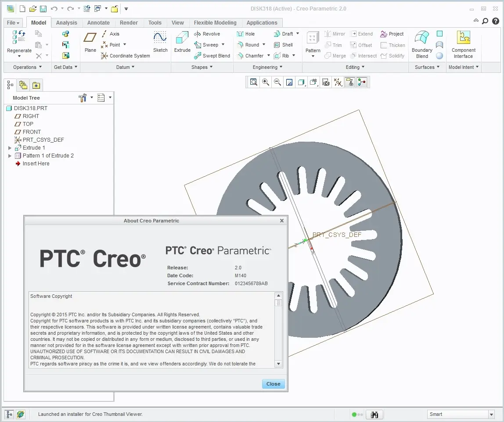504x422 pixels.
Task: Expand the Pattern 1 of Extrude 2 node
Action: point(10,156)
